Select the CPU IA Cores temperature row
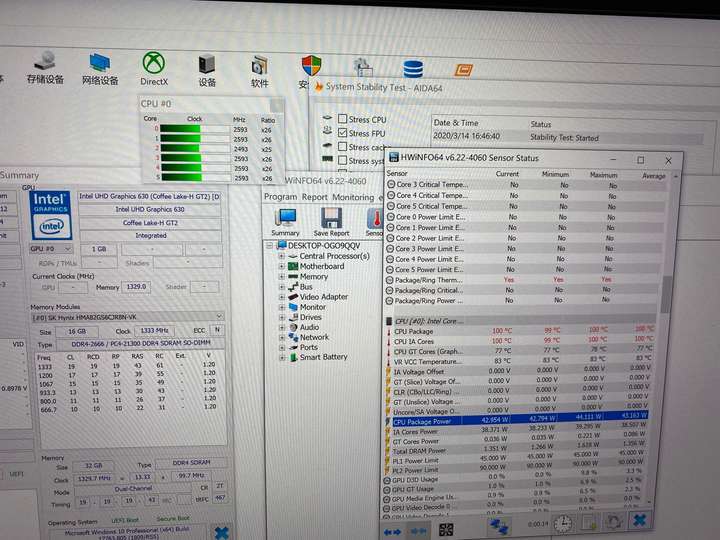 (x=521, y=341)
